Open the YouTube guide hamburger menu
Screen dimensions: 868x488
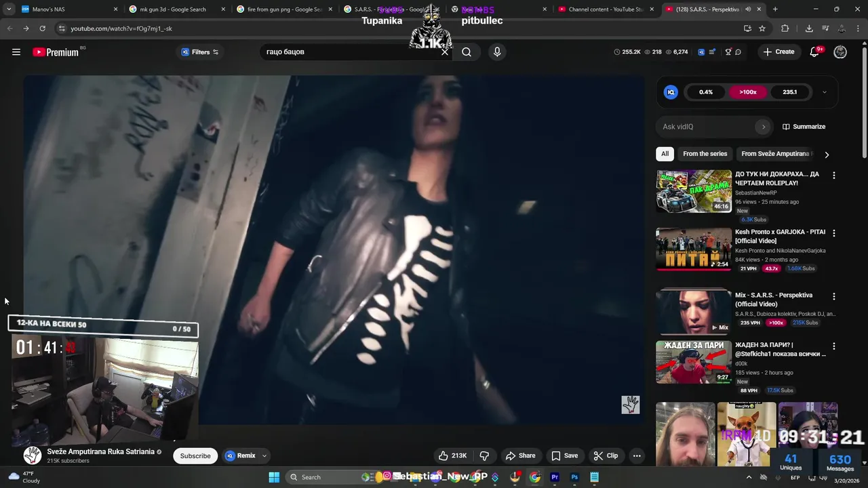click(x=16, y=52)
